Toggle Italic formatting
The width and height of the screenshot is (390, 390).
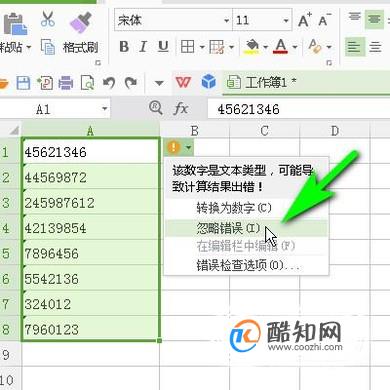click(x=143, y=47)
